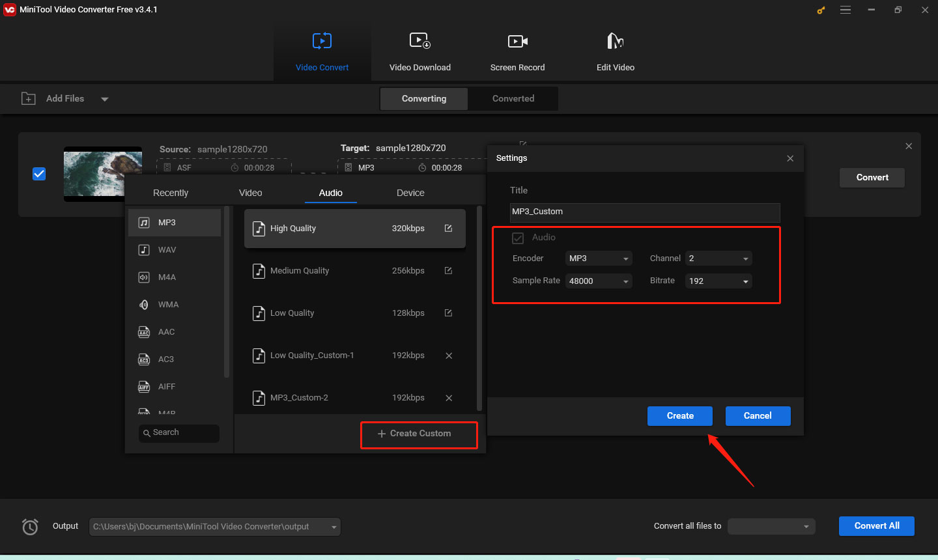Open the Screen Record section

517,52
